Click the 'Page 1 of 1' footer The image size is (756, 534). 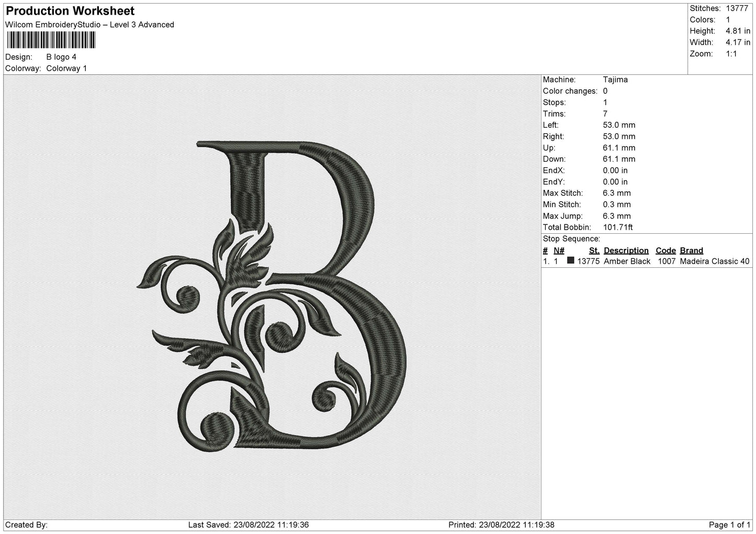(x=730, y=525)
